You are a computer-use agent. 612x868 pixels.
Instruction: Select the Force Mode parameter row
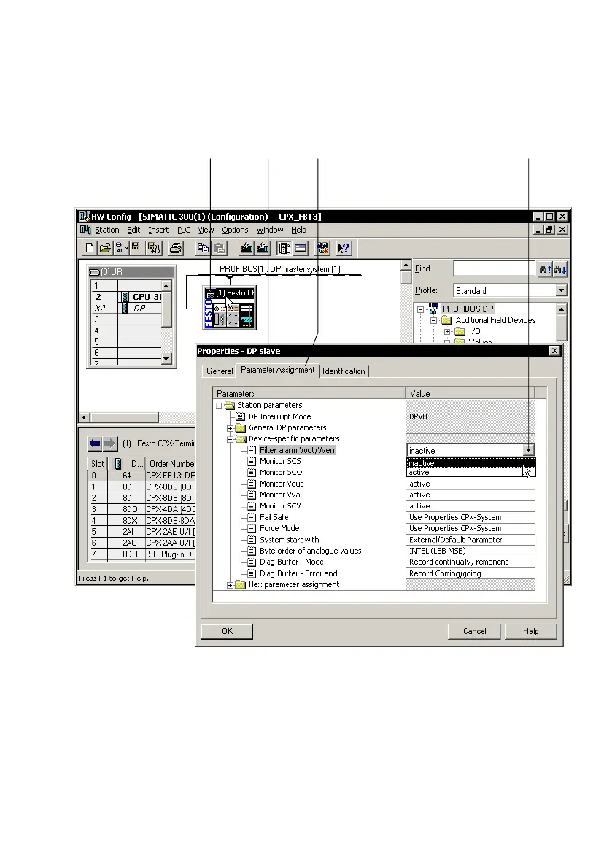click(279, 528)
